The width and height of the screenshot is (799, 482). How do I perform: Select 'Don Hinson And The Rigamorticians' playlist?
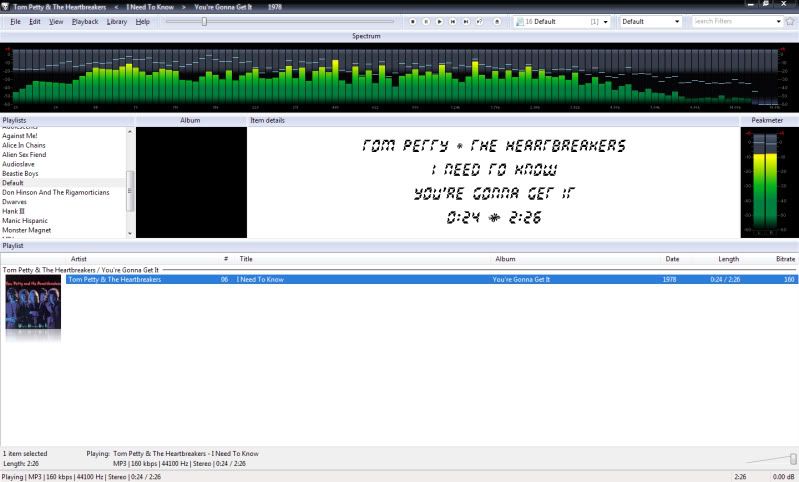(x=56, y=192)
